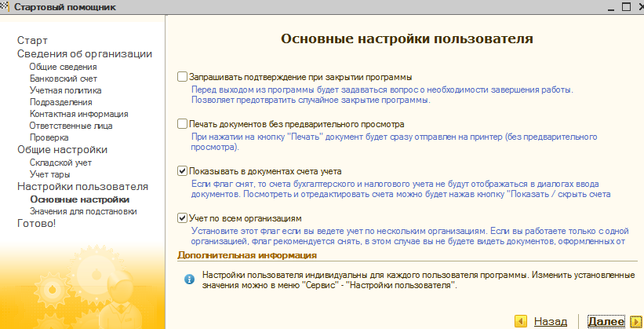The width and height of the screenshot is (644, 329).
Task: Jump to the Готово! step
Action: pyautogui.click(x=36, y=224)
